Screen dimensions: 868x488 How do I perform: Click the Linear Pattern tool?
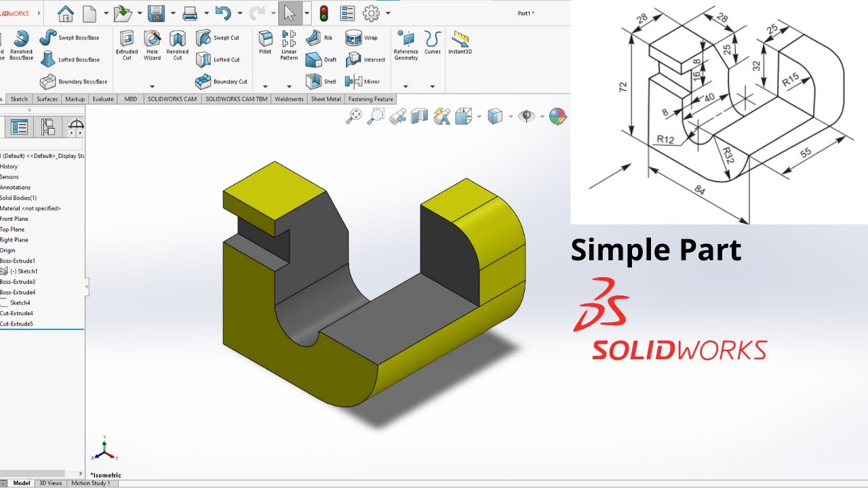289,45
